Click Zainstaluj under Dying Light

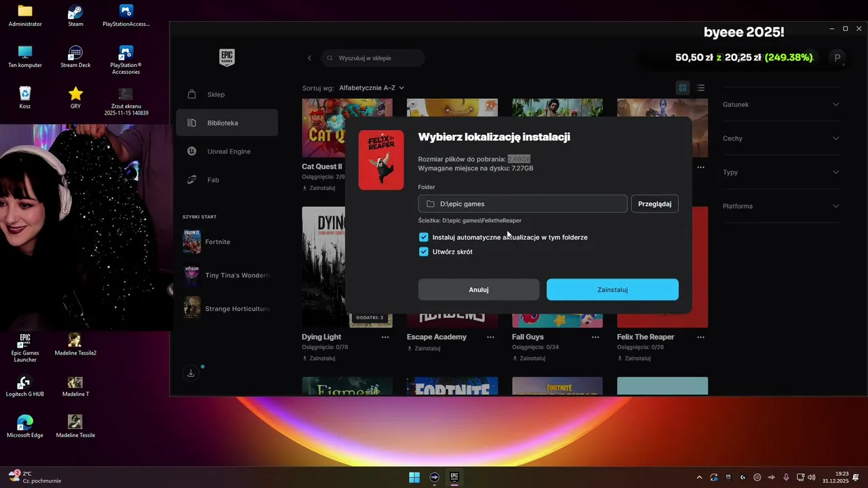click(x=319, y=359)
